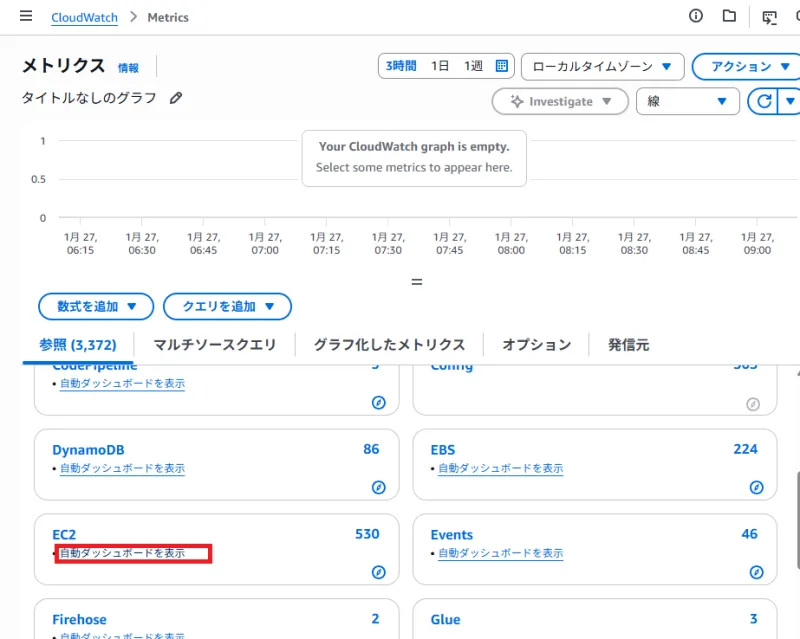This screenshot has height=639, width=800.
Task: Switch to the マルチソースクエリ tab
Action: [x=214, y=344]
